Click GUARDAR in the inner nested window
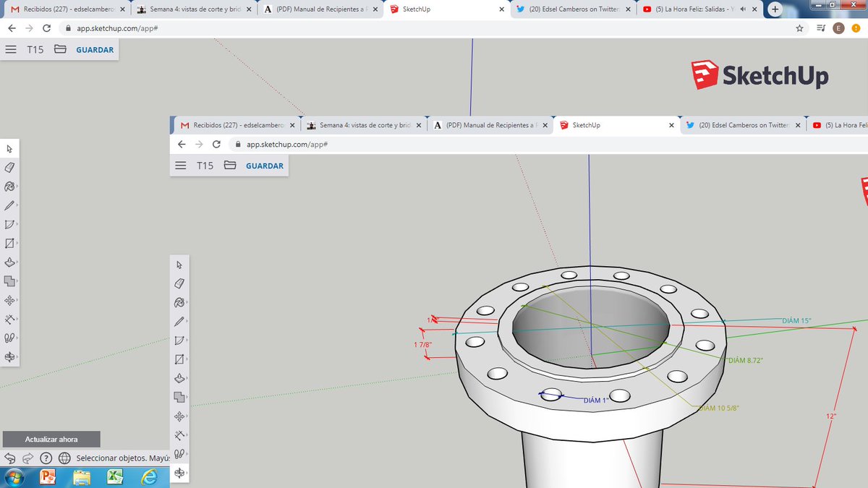This screenshot has height=488, width=868. click(265, 166)
